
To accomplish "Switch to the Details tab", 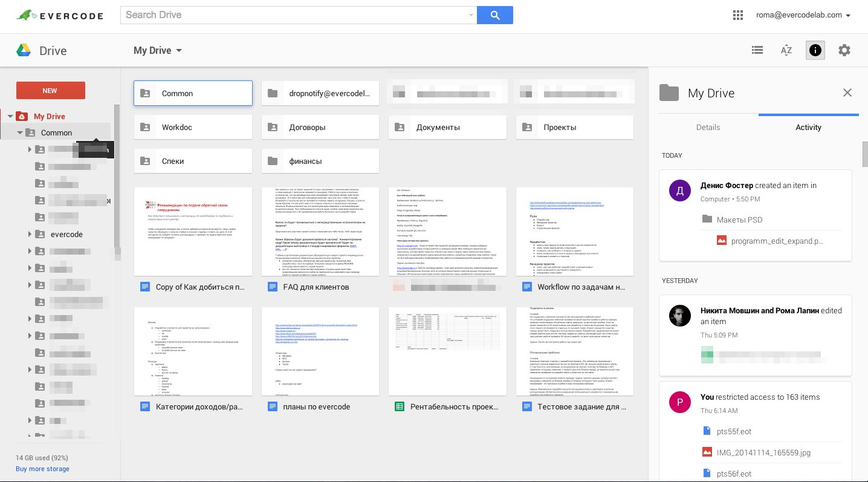I will 708,127.
